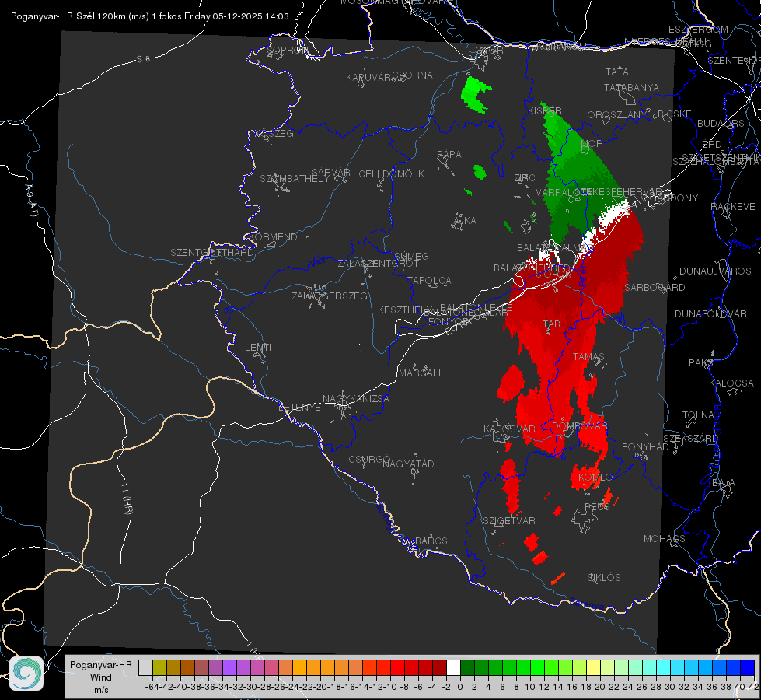Image resolution: width=761 pixels, height=700 pixels.
Task: Select the OROSZLÁNY town label
Action: pos(617,115)
